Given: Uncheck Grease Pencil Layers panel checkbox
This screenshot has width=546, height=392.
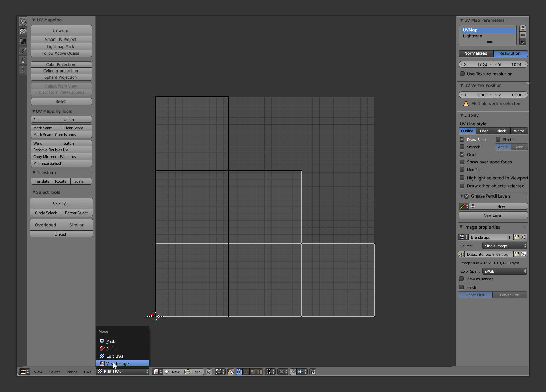Looking at the screenshot, I should pyautogui.click(x=467, y=196).
